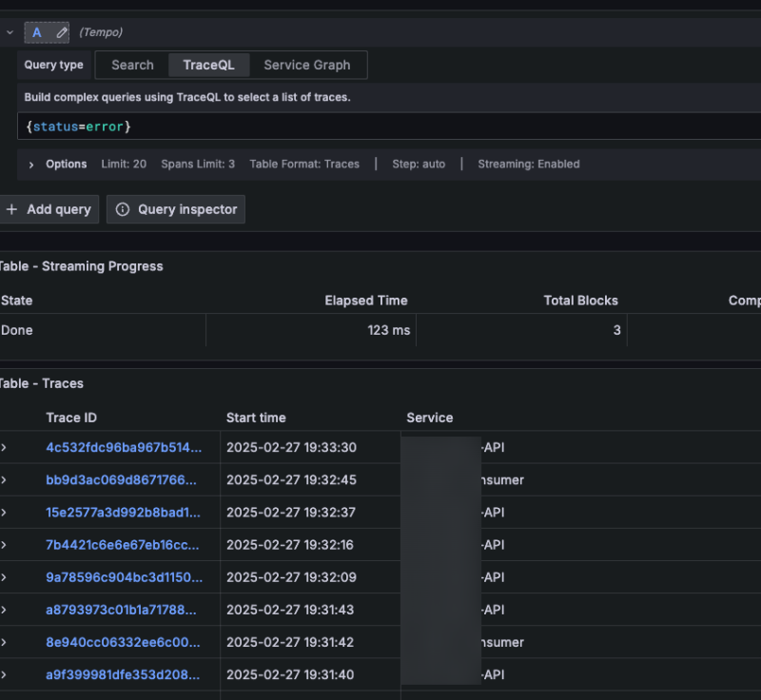Click the pencil edit icon next to query A

coord(62,32)
